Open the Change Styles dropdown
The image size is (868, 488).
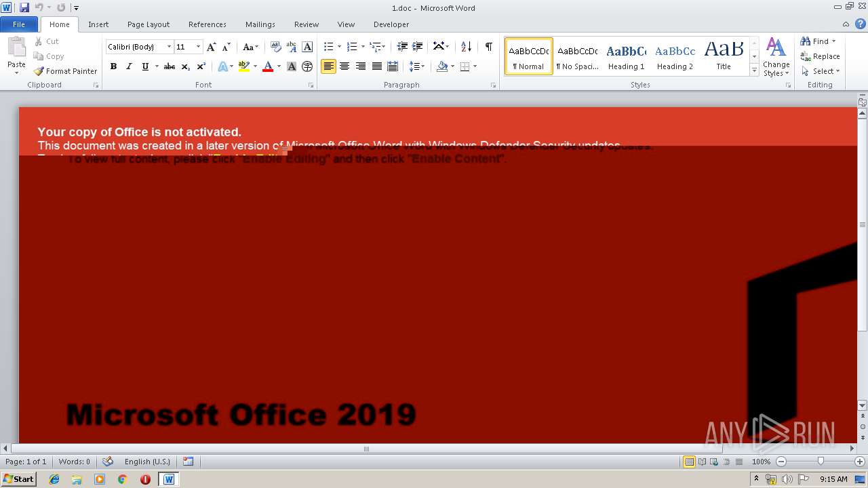point(776,57)
